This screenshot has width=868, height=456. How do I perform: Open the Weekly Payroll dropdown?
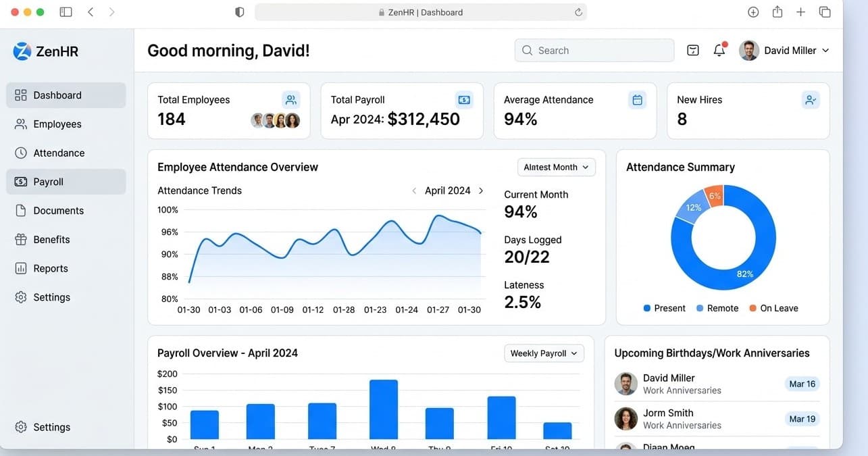click(544, 353)
